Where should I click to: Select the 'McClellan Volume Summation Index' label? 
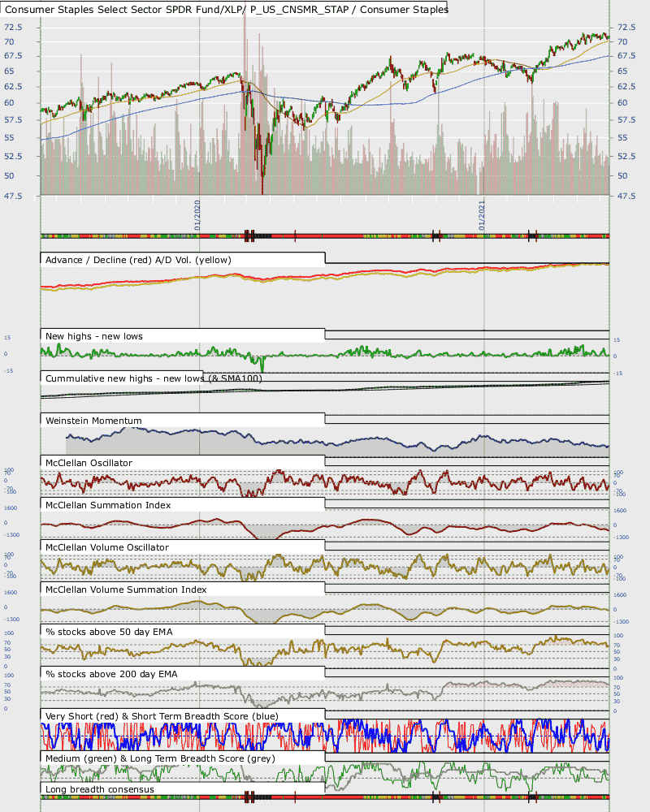click(126, 590)
